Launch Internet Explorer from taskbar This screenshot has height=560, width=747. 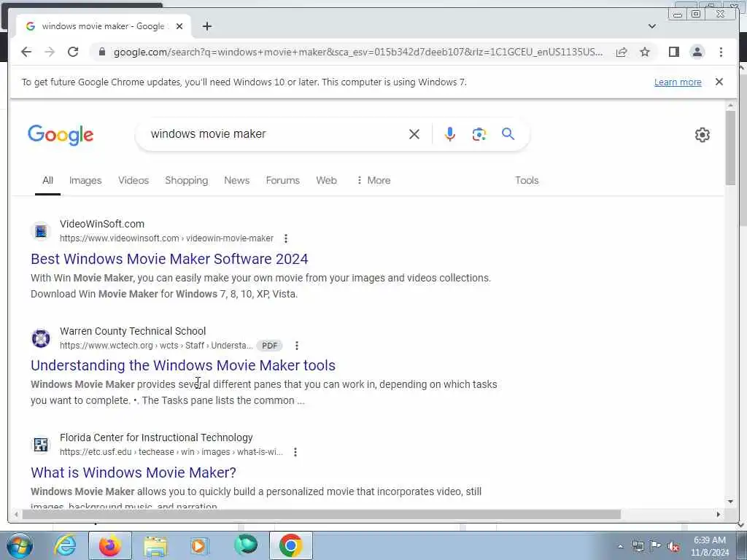[x=65, y=545]
